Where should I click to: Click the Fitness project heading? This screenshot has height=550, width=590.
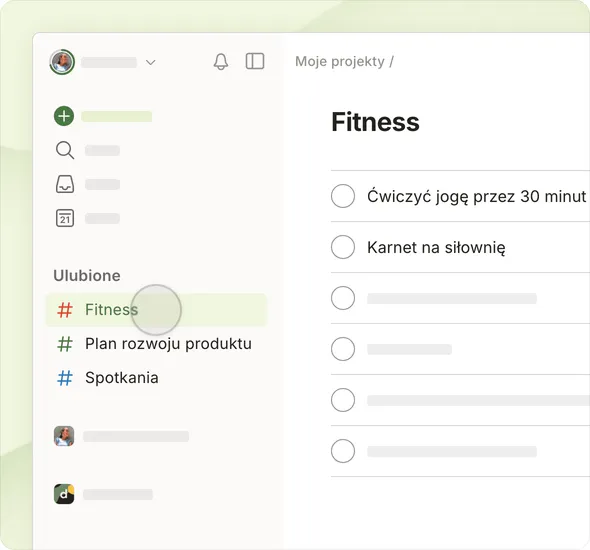[x=375, y=122]
